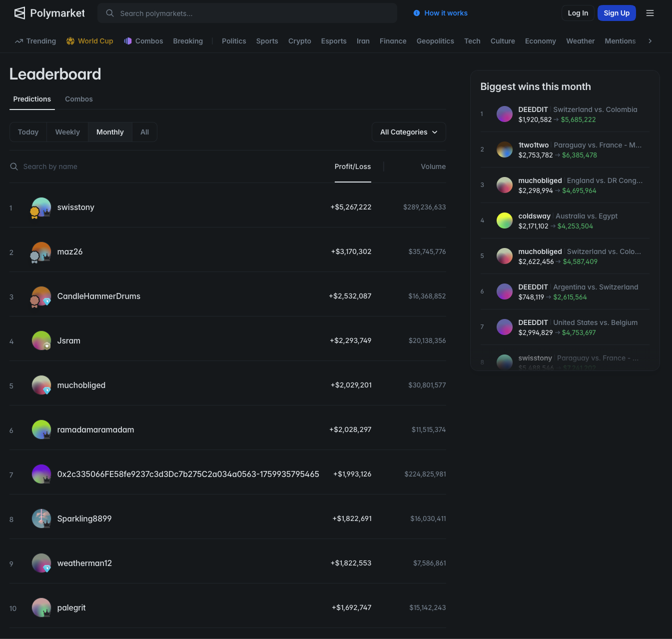Viewport: 672px width, 639px height.
Task: Open the Switzerland vs. Colombia market for DEEDDIT
Action: [x=596, y=109]
